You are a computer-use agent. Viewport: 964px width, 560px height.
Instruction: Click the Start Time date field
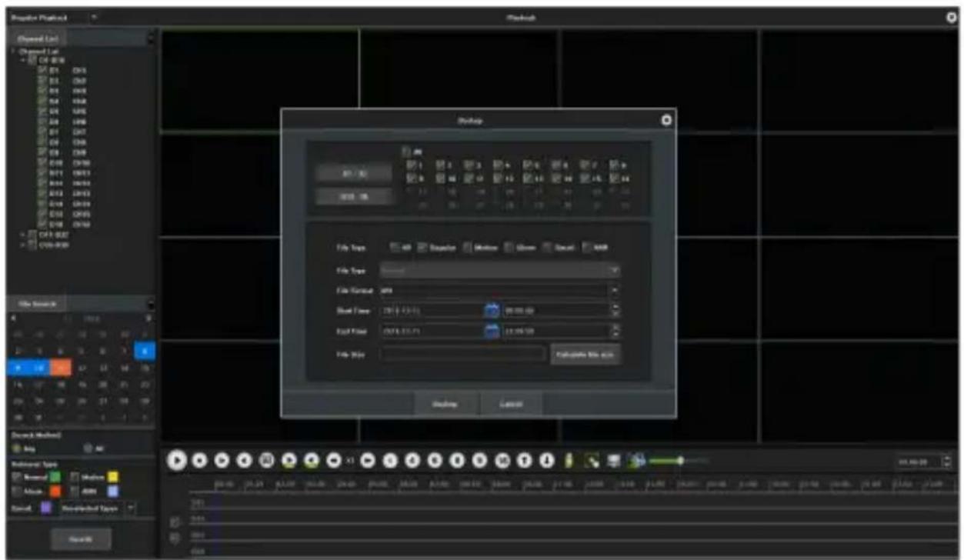(431, 310)
